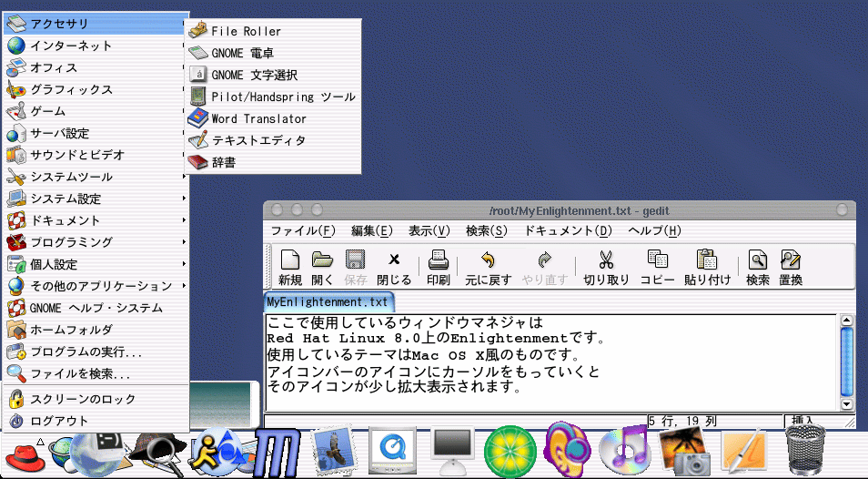Expand the システム設定 submenu
This screenshot has width=868, height=479.
[96, 199]
